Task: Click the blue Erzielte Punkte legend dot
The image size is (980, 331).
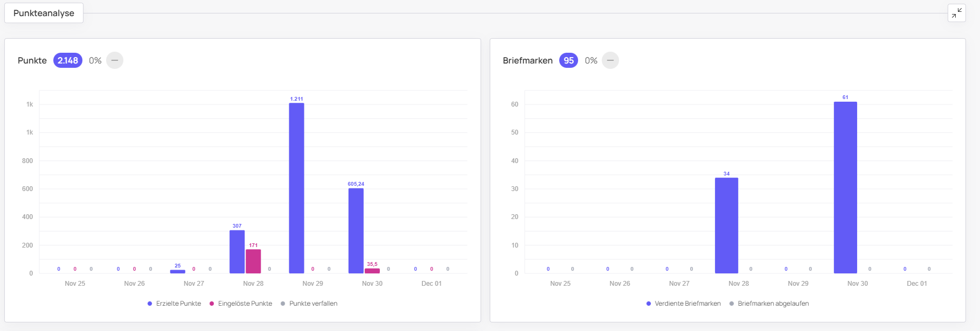Action: tap(150, 304)
